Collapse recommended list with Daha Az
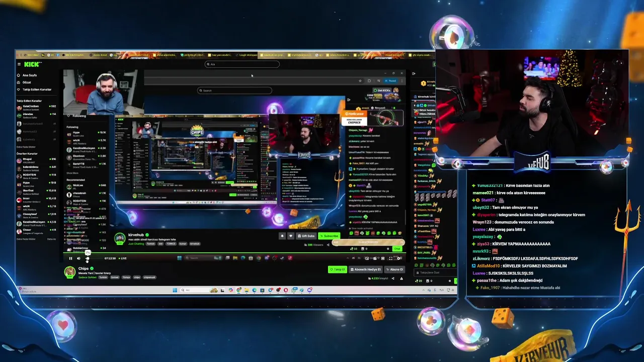The width and height of the screenshot is (644, 362). point(51,239)
